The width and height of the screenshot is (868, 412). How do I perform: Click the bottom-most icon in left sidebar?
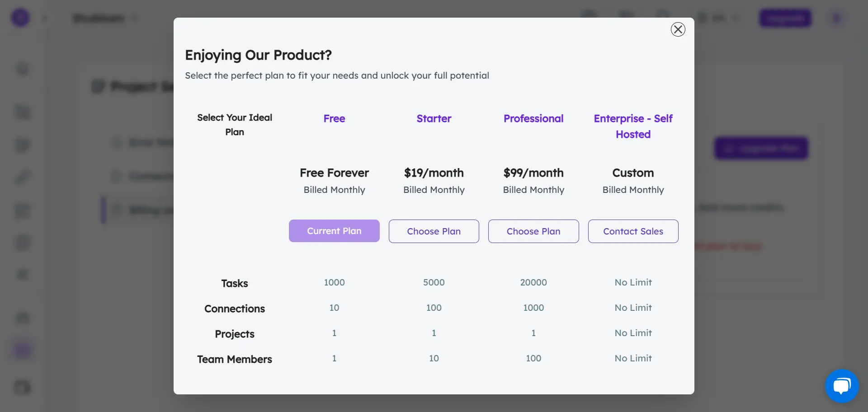click(x=22, y=387)
